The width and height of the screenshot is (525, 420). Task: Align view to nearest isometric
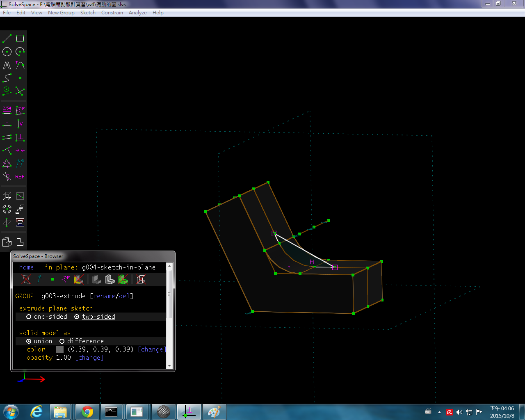7,242
